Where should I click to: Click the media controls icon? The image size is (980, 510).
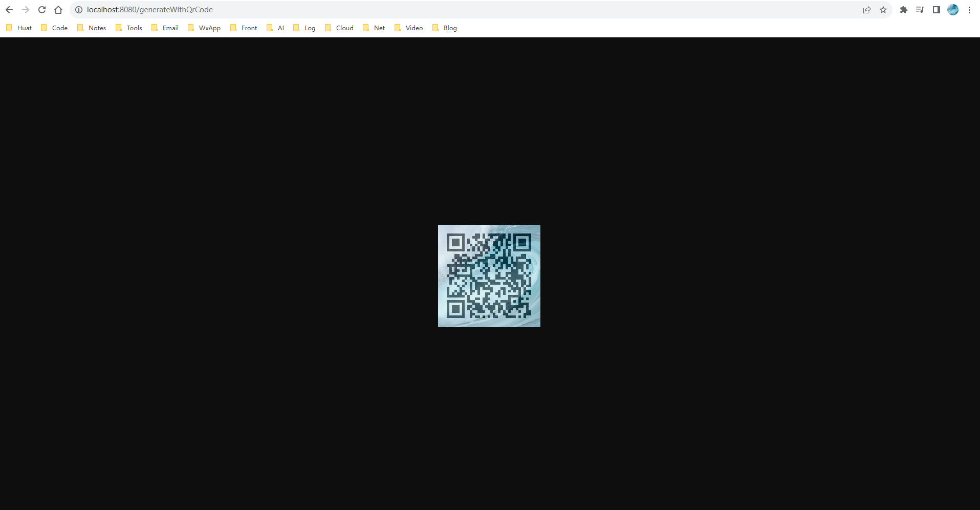point(920,10)
